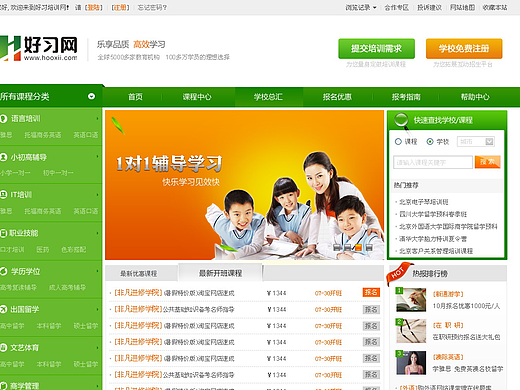Viewport: 520px width, 390px height.
Task: Select the orange active banner slide indicator
Action: click(x=358, y=247)
